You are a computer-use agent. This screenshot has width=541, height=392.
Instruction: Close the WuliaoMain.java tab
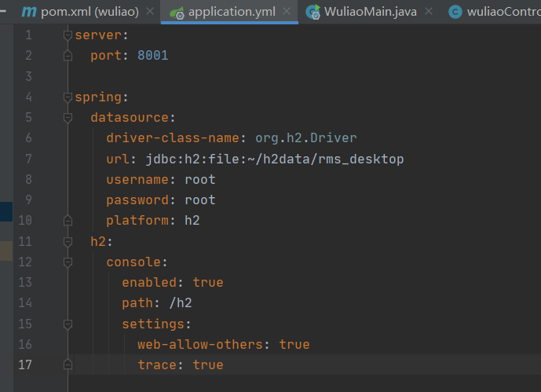[428, 13]
